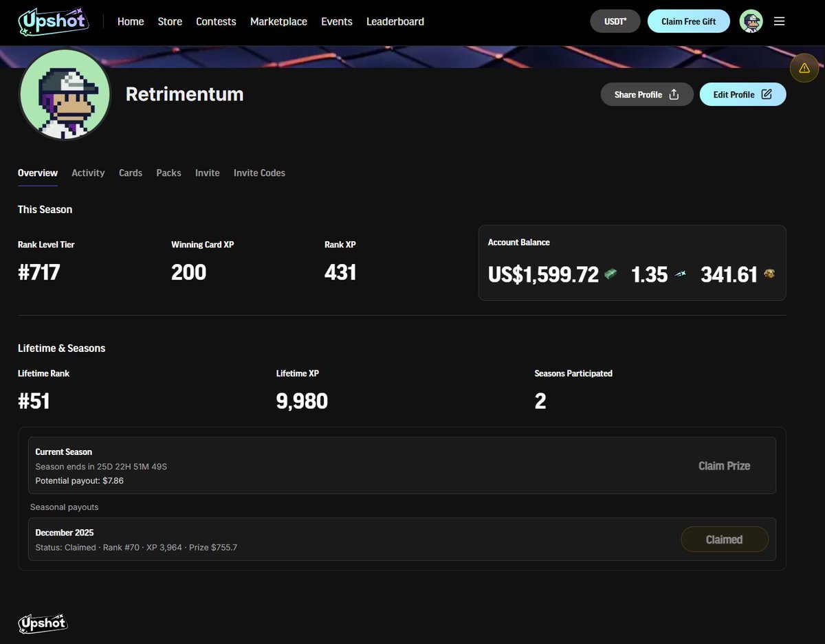Switch to the Activity tab
This screenshot has height=644, width=825.
pos(88,173)
